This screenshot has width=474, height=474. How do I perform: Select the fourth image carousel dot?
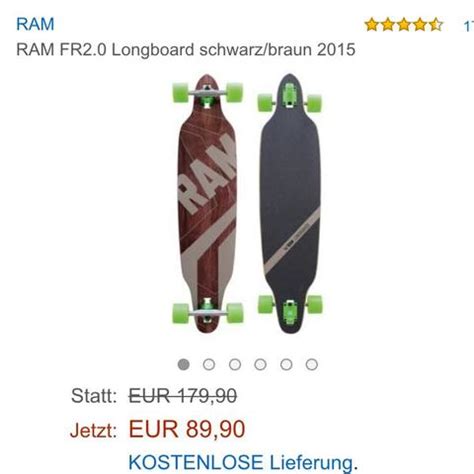click(260, 364)
